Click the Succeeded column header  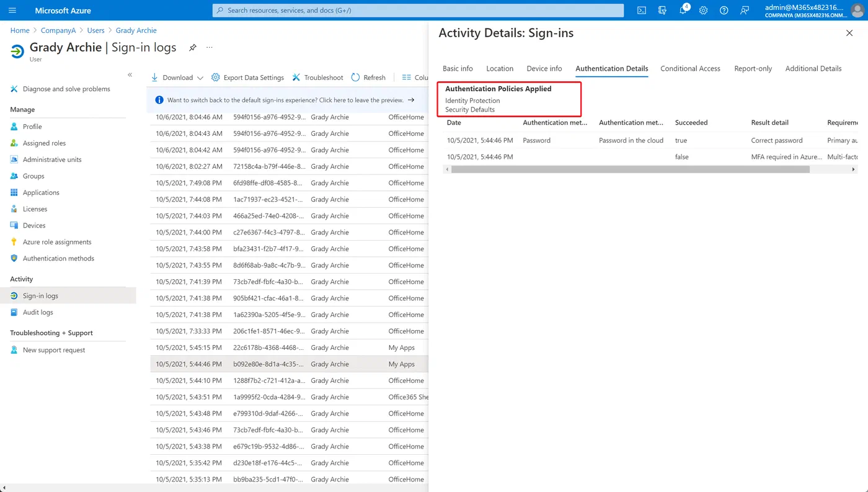point(691,123)
